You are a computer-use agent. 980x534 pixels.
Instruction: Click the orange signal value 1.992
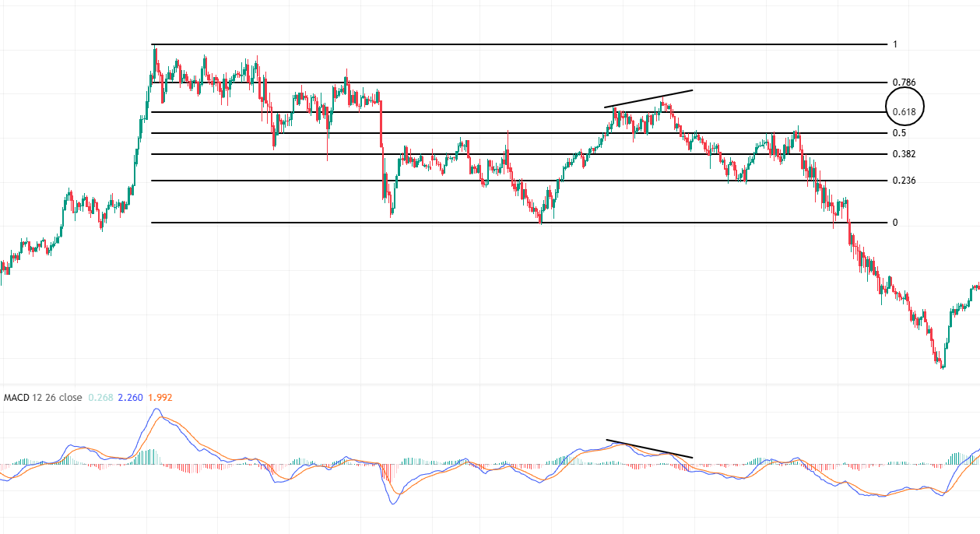coord(160,397)
